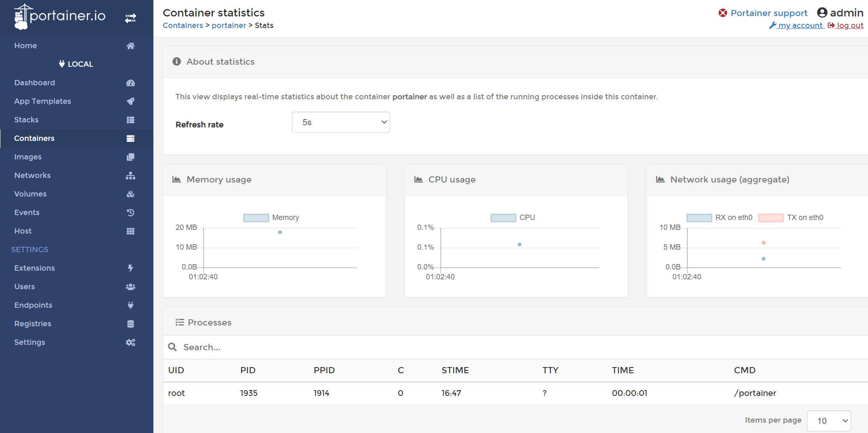The image size is (868, 433).
Task: Click the Events history icon
Action: pos(130,213)
